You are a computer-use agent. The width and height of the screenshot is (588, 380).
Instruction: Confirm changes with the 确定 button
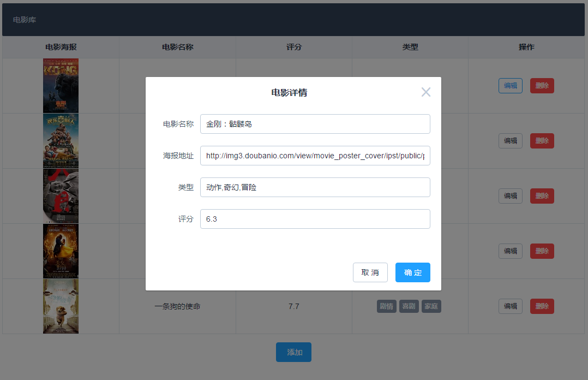(412, 272)
